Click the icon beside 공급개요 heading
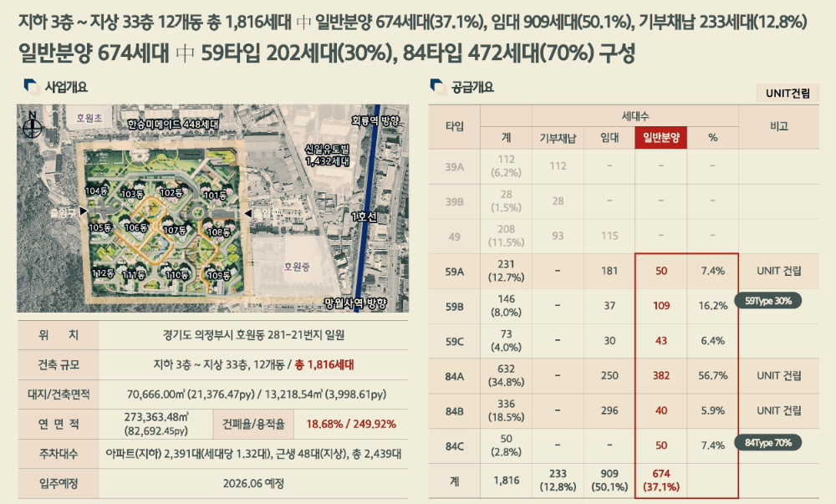This screenshot has height=504, width=836. [x=438, y=87]
